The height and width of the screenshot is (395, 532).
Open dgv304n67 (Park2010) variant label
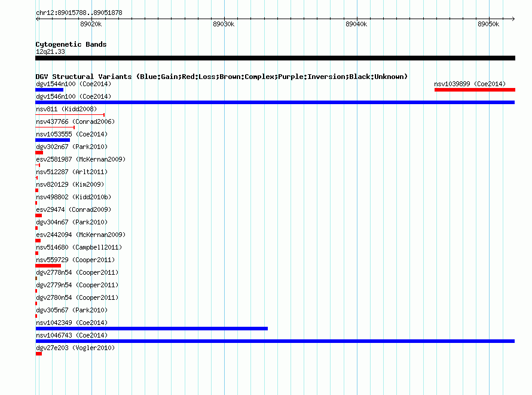[72, 222]
